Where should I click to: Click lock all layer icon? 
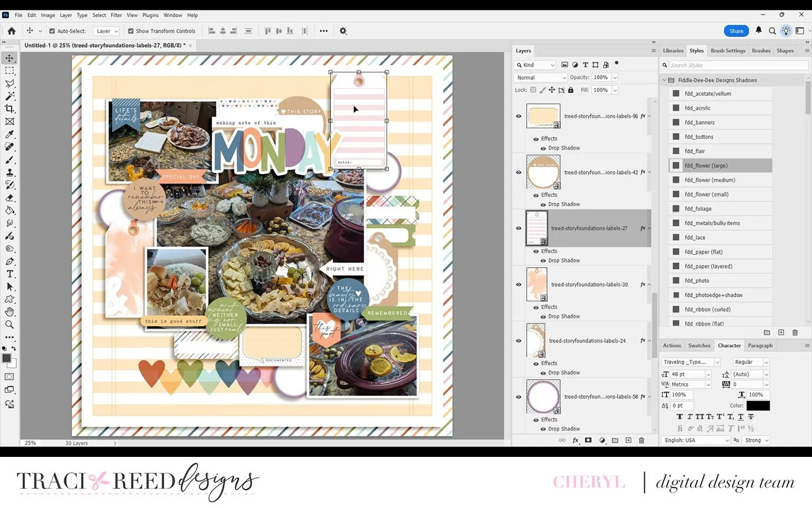571,90
